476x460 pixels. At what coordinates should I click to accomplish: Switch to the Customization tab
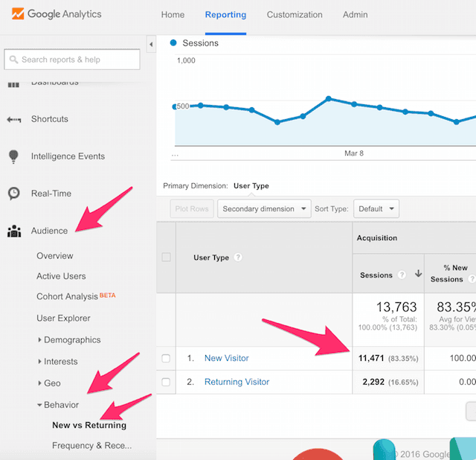point(295,15)
